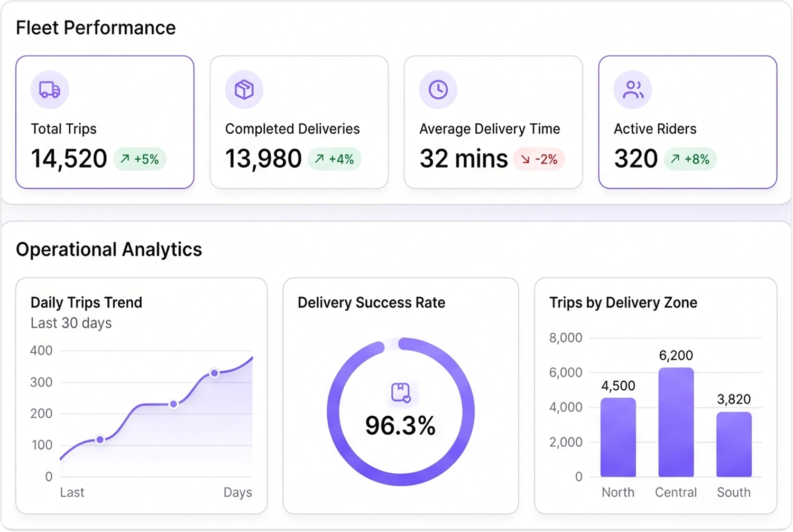Screen dimensions: 793x532
Task: Click the Central zone bar
Action: pos(676,423)
